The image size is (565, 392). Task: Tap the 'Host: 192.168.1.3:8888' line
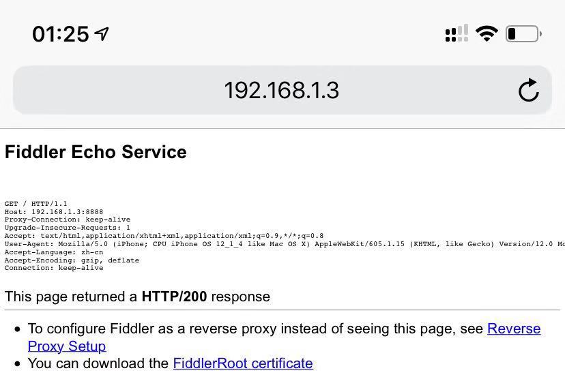click(x=54, y=211)
